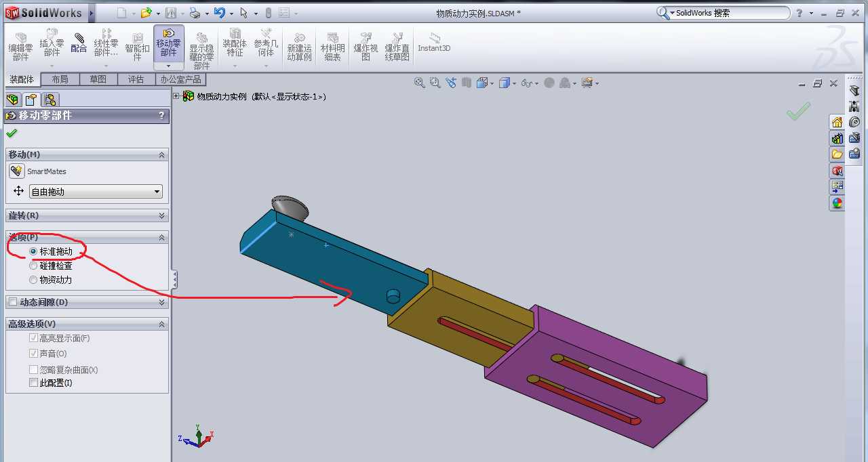The height and width of the screenshot is (462, 868).
Task: Open the PropertyManager tab icon
Action: (x=33, y=100)
